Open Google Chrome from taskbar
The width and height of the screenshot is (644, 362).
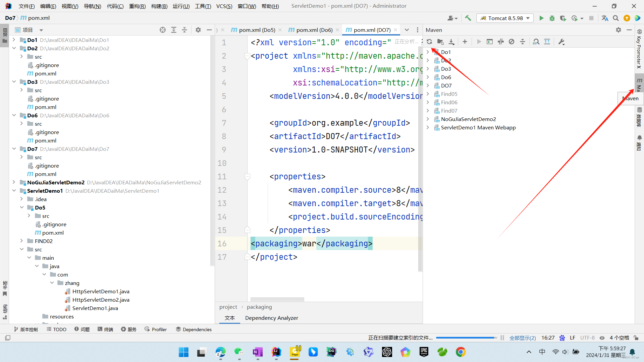(x=461, y=352)
